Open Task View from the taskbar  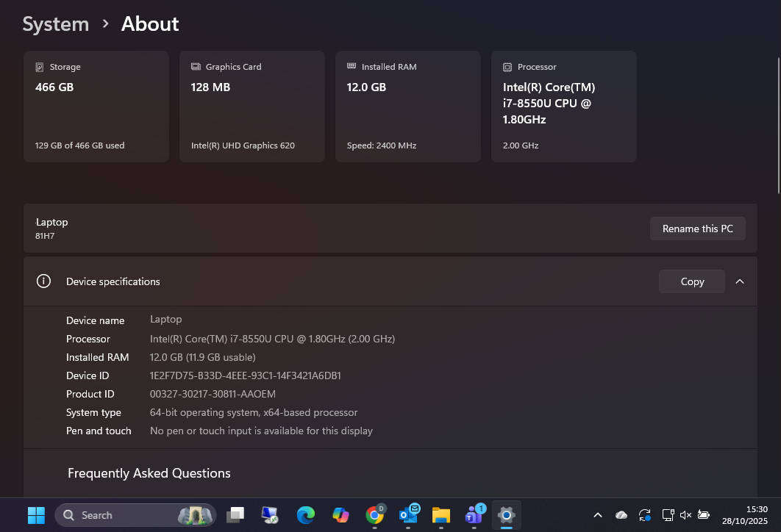click(x=235, y=515)
